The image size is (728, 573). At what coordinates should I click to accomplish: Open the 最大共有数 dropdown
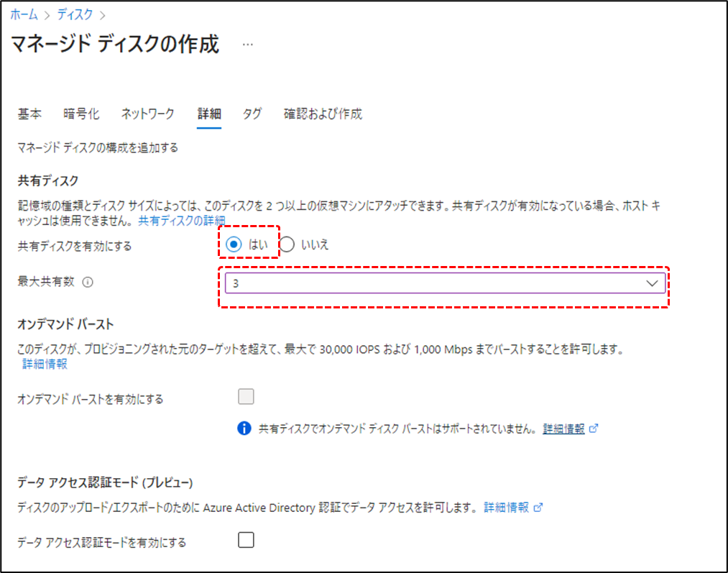(446, 283)
